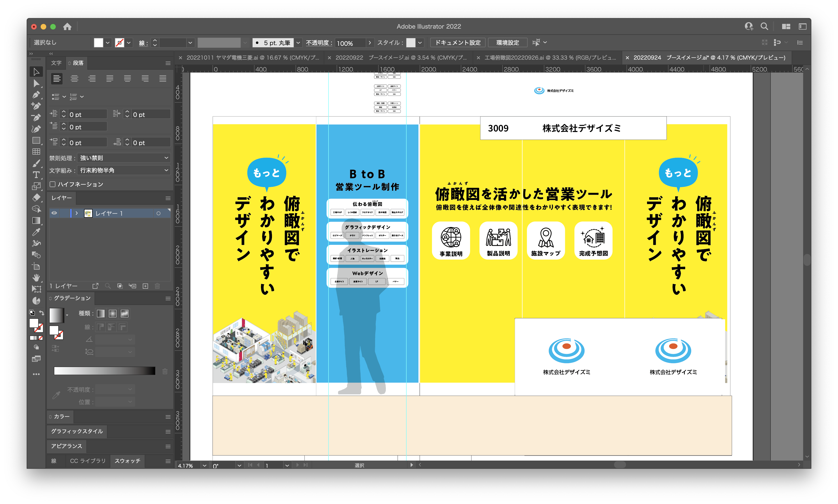Choose radial gradient type

point(112,314)
